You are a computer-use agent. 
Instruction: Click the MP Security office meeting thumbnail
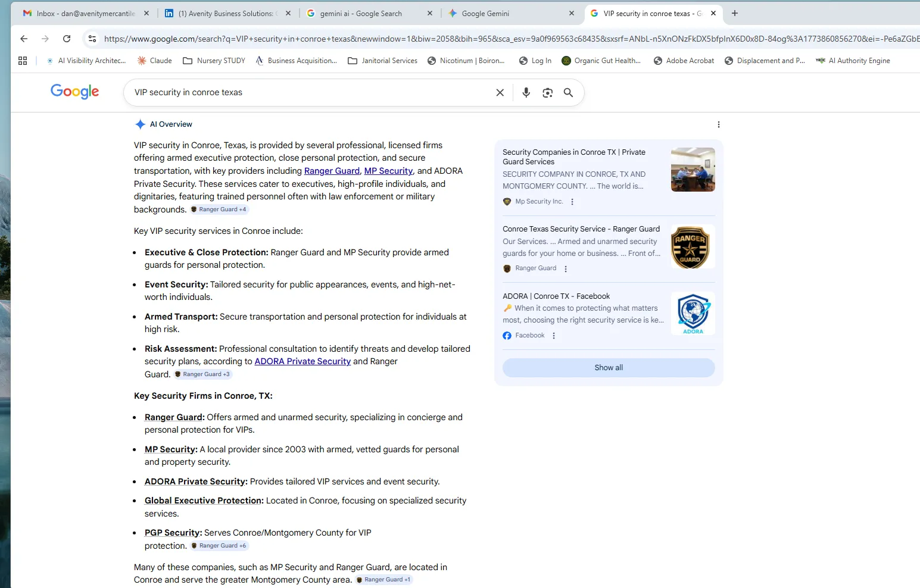[693, 170]
